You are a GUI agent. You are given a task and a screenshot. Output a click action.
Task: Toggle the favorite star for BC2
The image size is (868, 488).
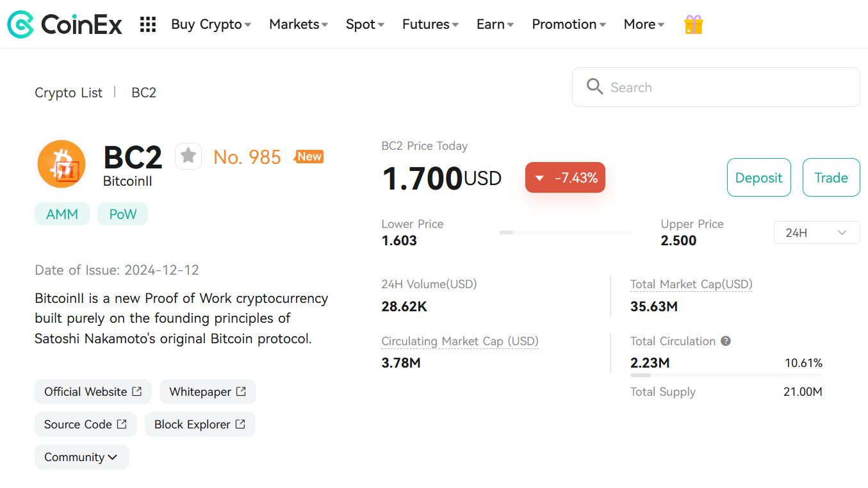188,156
